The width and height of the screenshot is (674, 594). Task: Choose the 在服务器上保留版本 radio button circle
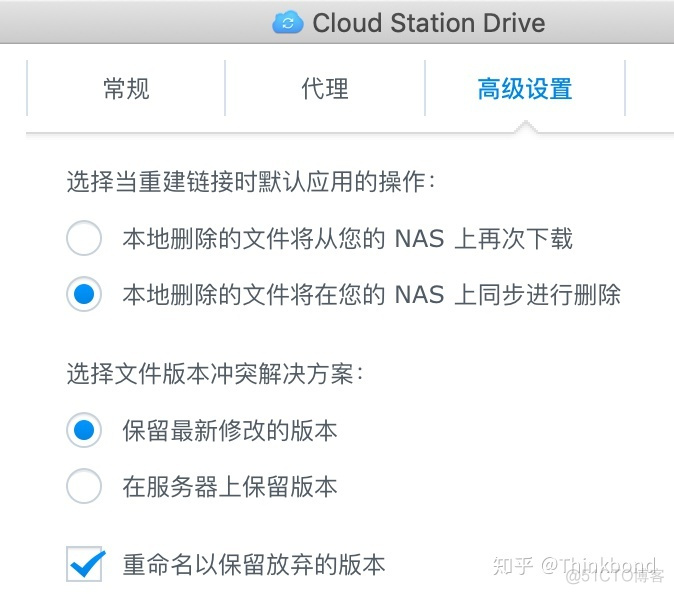(x=84, y=487)
